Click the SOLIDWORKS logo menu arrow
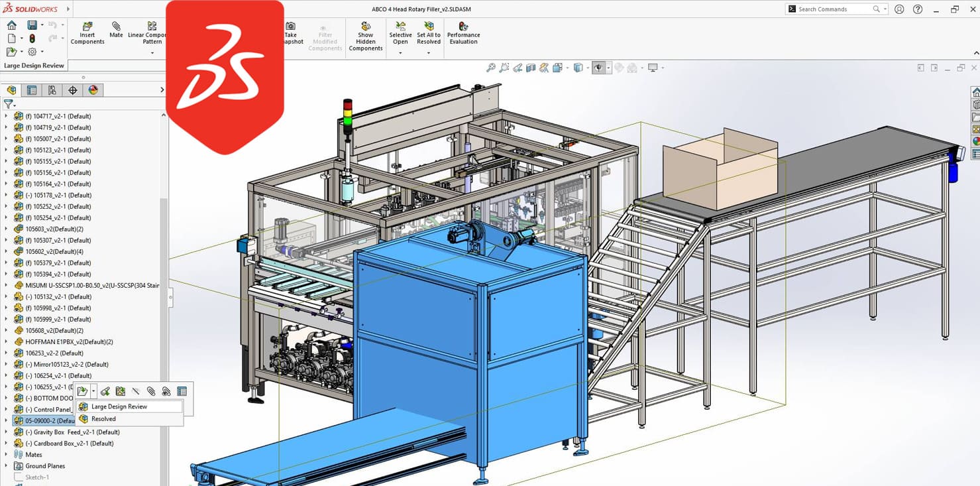The height and width of the screenshot is (486, 980). 68,9
